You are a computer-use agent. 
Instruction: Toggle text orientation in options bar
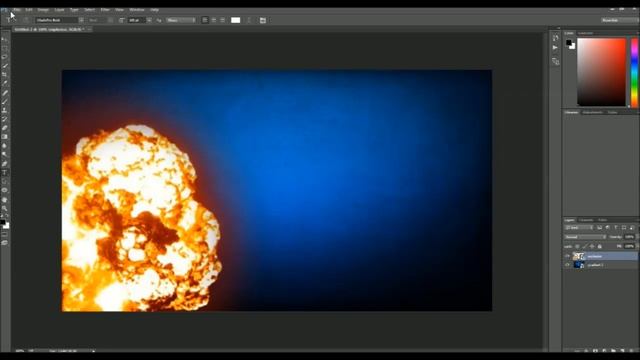coord(26,20)
